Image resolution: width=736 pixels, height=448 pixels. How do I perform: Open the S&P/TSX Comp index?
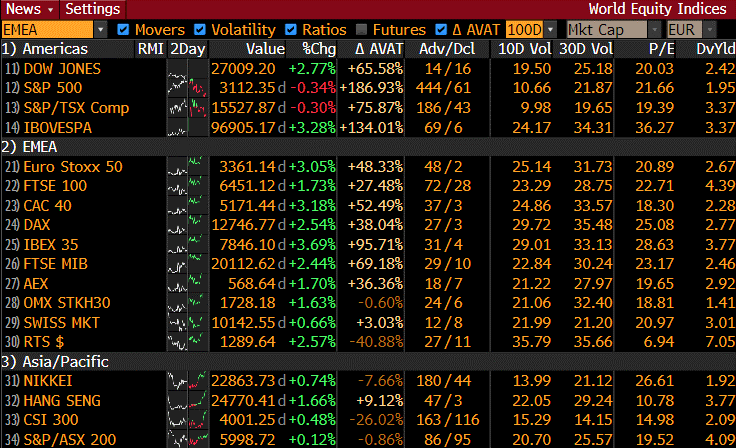coord(76,108)
